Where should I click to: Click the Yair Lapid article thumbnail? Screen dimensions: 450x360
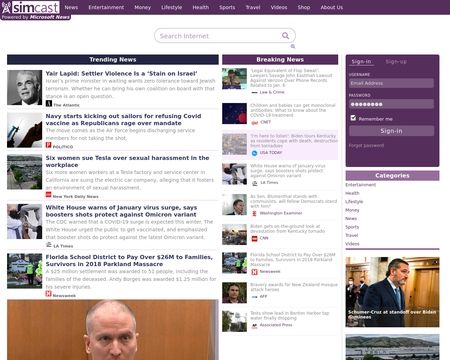25,87
